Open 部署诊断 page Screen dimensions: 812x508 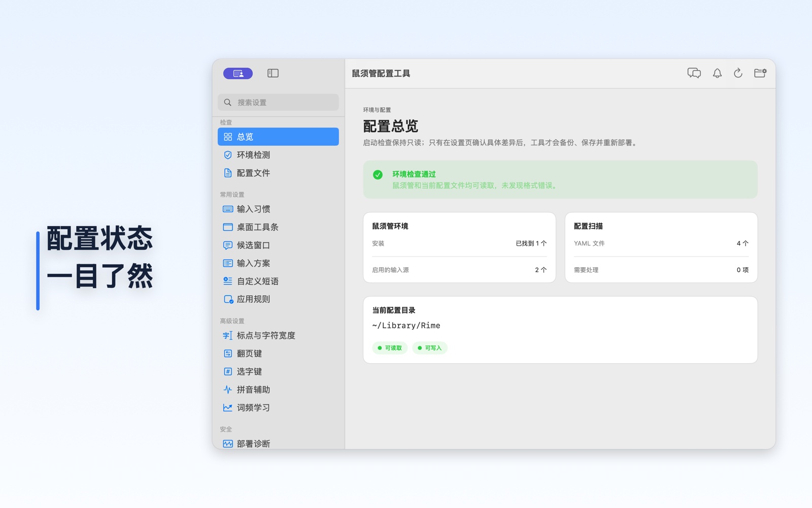click(278, 443)
